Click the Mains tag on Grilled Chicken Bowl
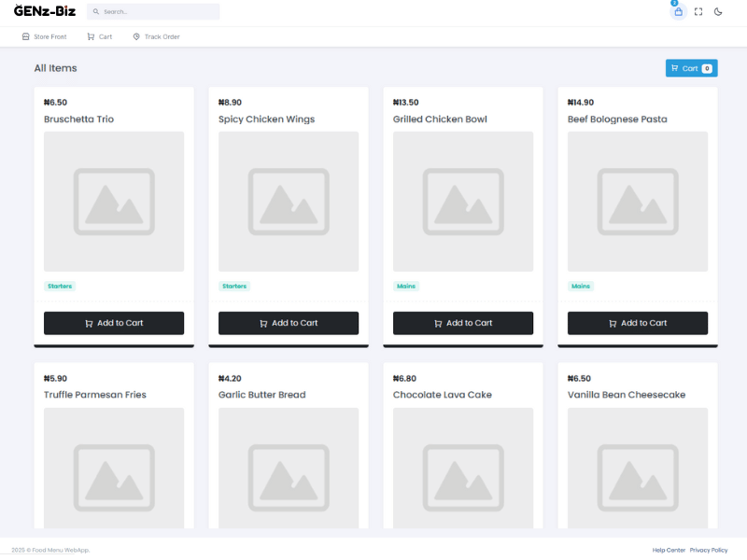Image resolution: width=747 pixels, height=560 pixels. [406, 287]
